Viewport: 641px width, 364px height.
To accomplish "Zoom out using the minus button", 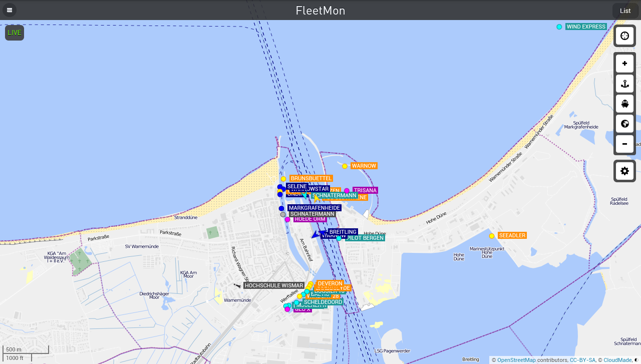I will pyautogui.click(x=624, y=144).
